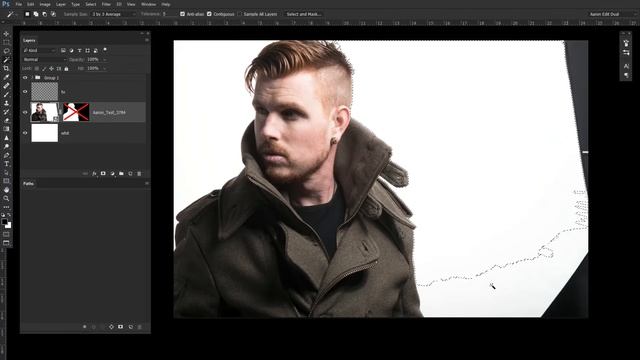The height and width of the screenshot is (360, 640).
Task: Click the Tolerance input field
Action: tap(169, 14)
